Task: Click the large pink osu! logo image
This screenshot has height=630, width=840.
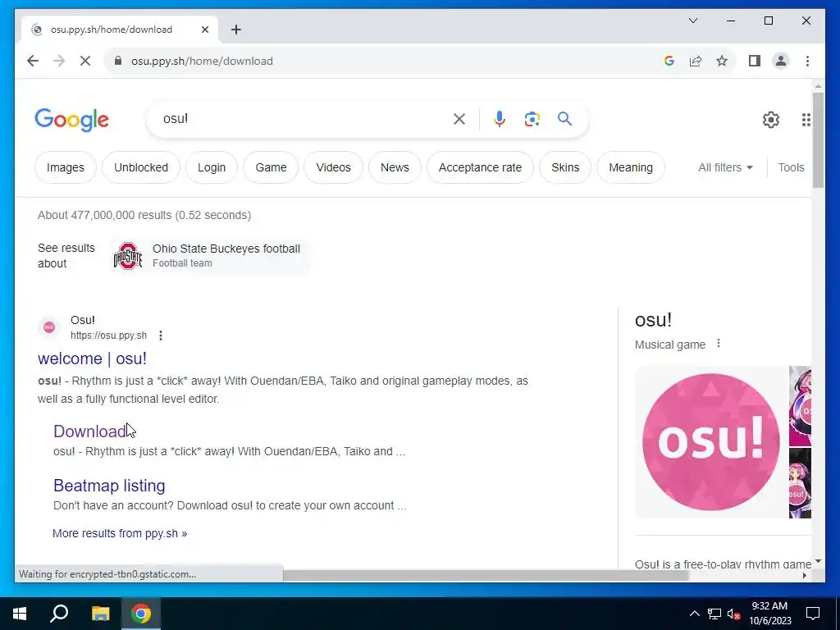Action: click(x=711, y=442)
